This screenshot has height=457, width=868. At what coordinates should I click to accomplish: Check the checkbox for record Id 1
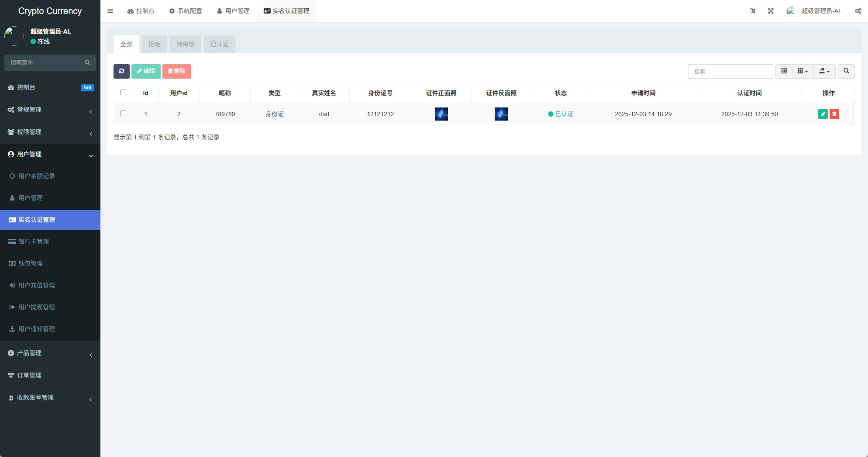click(123, 113)
